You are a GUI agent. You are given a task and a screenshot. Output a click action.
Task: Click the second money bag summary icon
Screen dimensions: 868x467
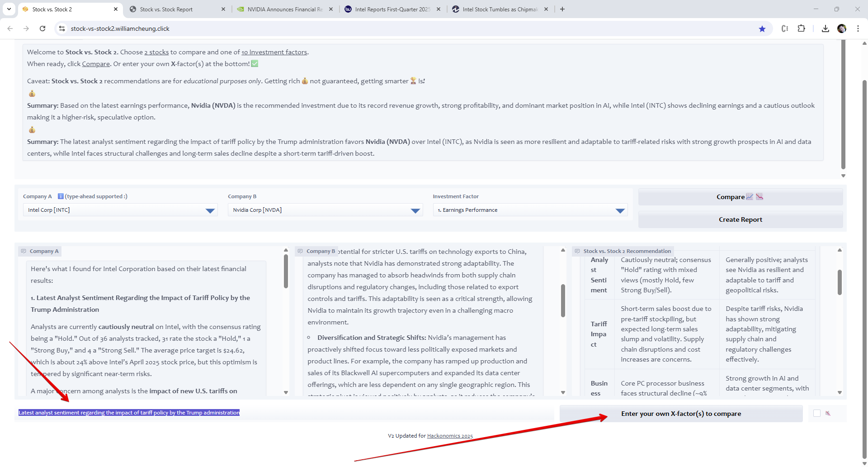tap(32, 130)
